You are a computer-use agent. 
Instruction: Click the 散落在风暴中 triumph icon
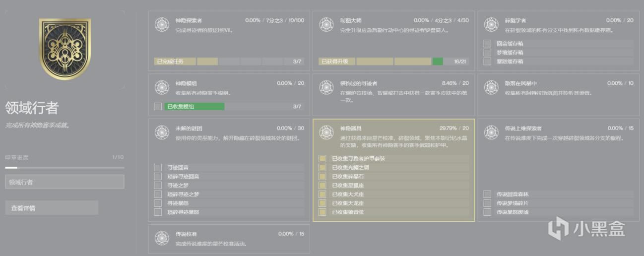[491, 87]
